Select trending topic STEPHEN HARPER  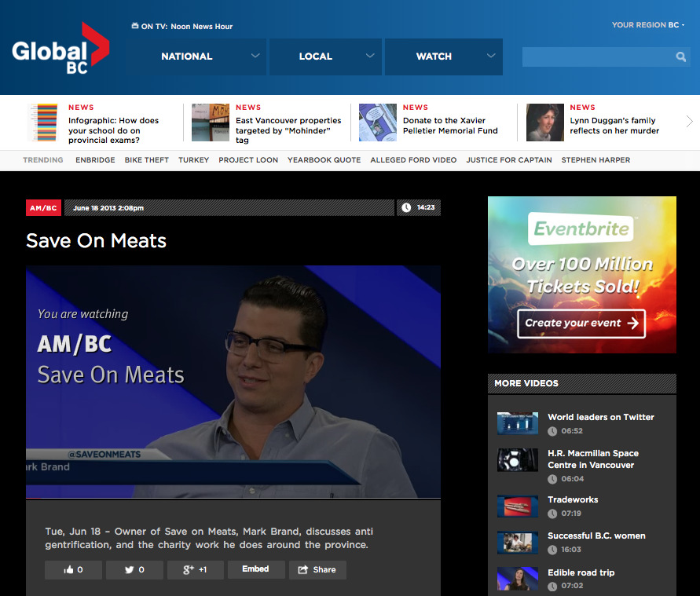[x=596, y=159]
